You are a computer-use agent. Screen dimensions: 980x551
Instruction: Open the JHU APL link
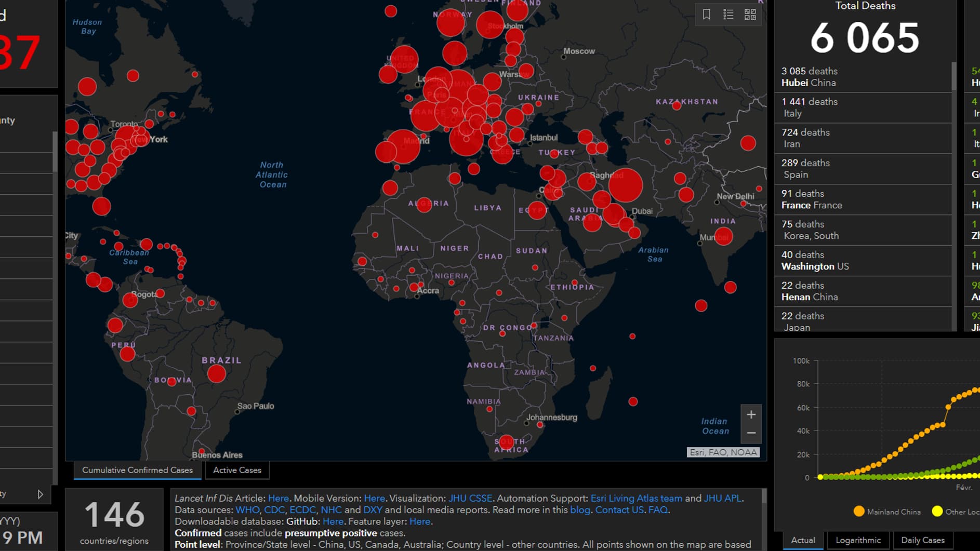click(x=722, y=498)
